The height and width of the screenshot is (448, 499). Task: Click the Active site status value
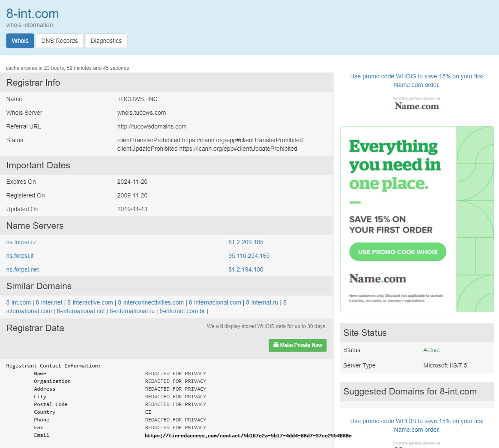tap(431, 350)
